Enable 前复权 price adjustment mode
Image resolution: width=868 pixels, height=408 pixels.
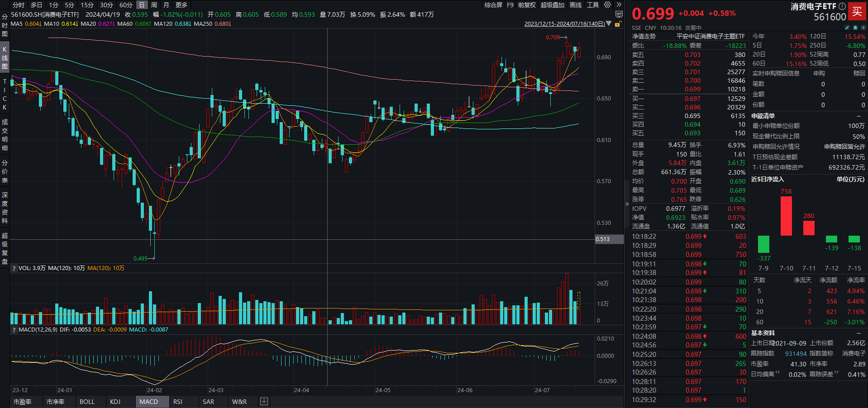pos(527,5)
